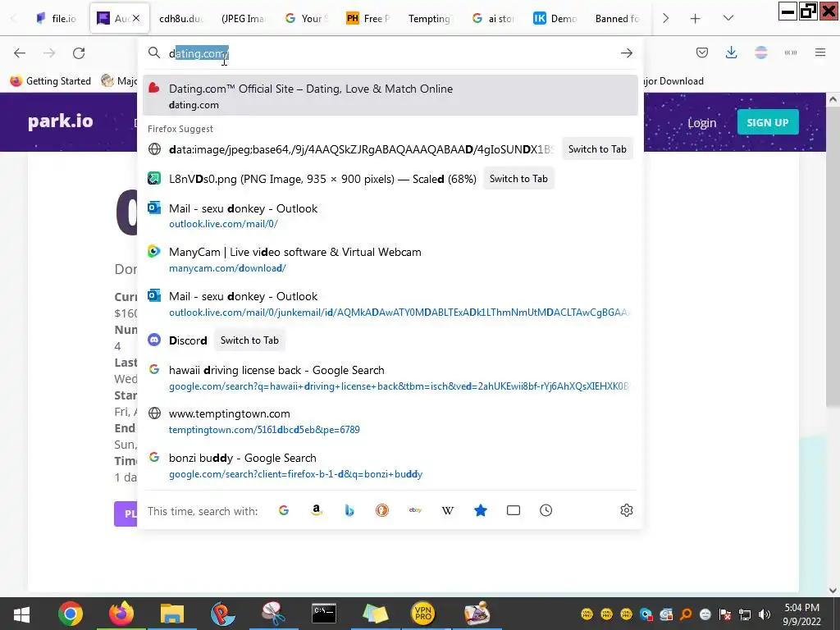The height and width of the screenshot is (630, 840).
Task: Search with Wikipedia this time
Action: click(448, 510)
